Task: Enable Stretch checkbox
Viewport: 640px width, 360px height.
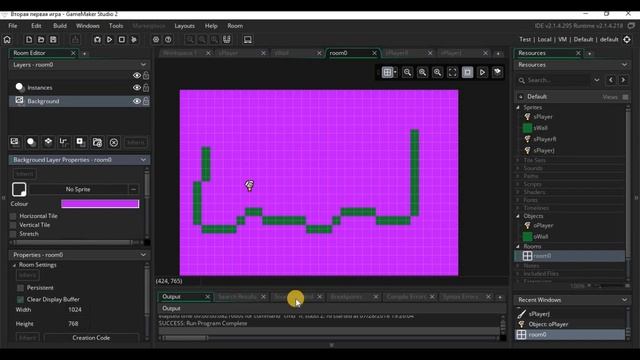Action: click(x=13, y=234)
